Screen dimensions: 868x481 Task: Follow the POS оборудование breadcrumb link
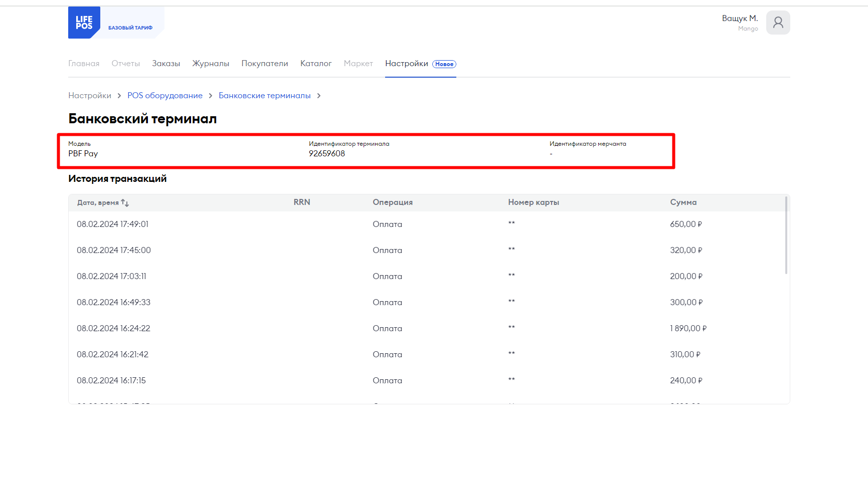coord(165,96)
